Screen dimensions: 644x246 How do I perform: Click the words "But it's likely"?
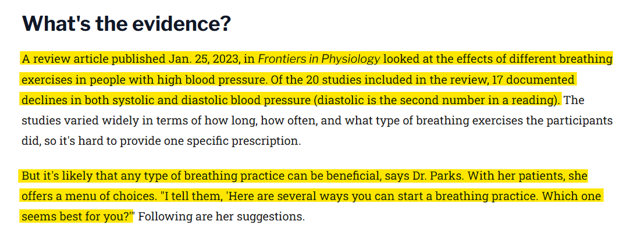55,176
